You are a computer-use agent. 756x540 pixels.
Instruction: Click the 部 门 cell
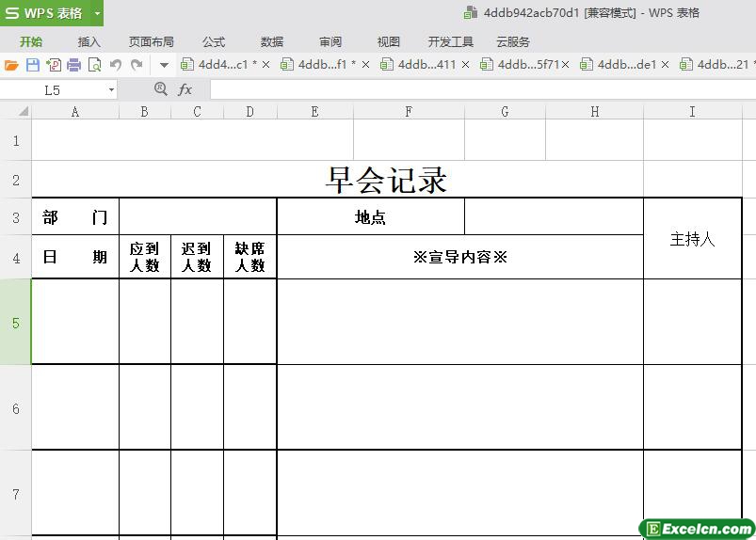75,216
